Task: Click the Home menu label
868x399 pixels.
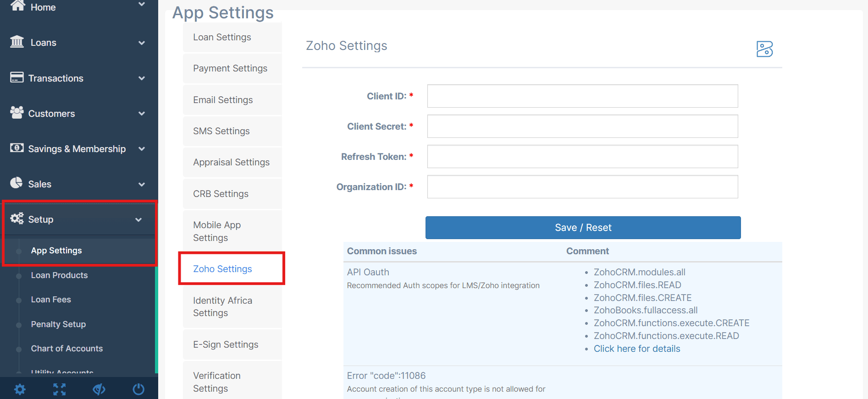Action: pyautogui.click(x=43, y=7)
